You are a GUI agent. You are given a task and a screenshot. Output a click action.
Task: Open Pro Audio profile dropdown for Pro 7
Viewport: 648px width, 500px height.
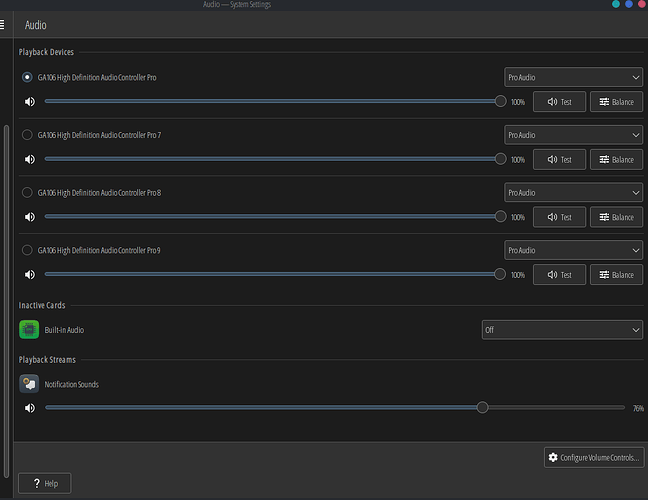pos(573,135)
